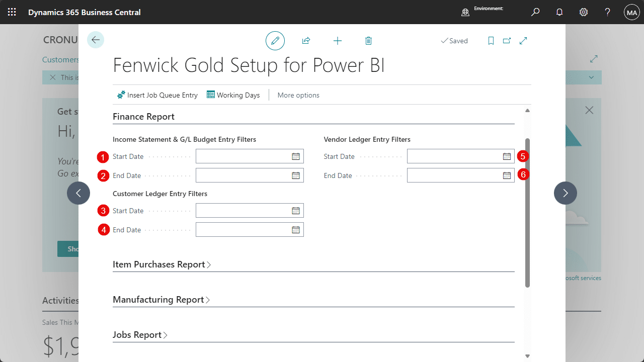The height and width of the screenshot is (362, 644).
Task: Open the MA account avatar
Action: tap(632, 12)
